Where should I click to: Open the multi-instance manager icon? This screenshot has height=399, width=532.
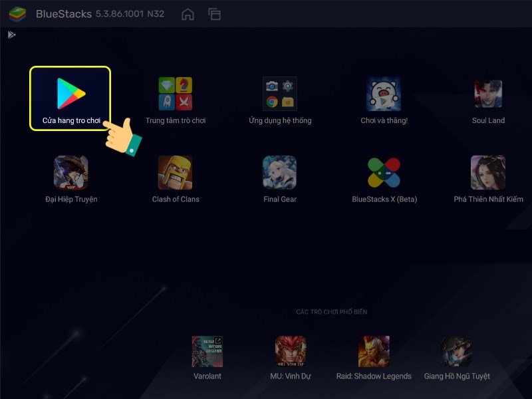click(x=215, y=13)
